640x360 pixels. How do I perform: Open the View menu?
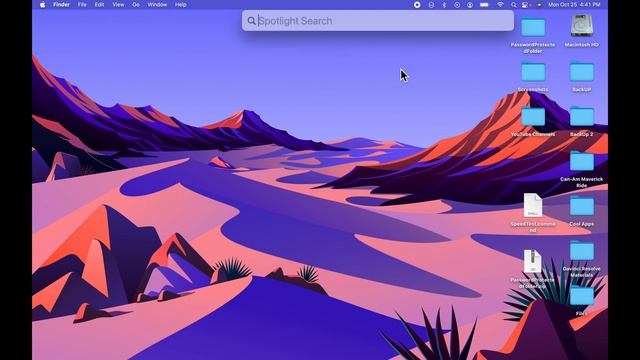tap(118, 5)
